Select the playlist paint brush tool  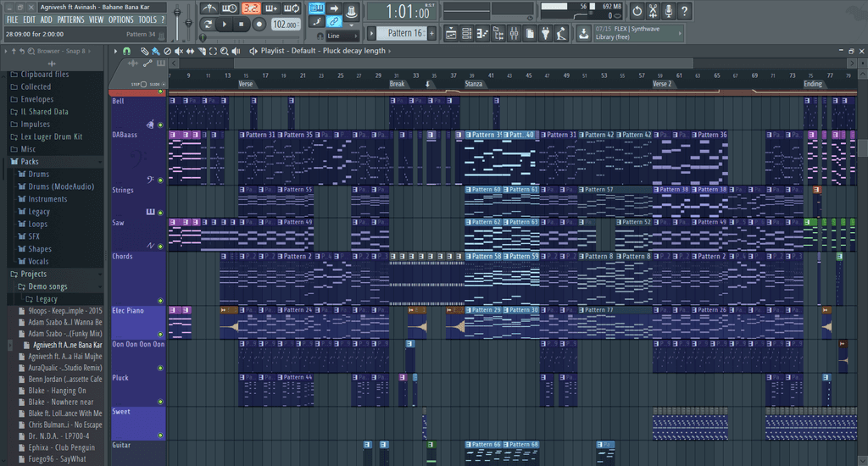click(x=156, y=51)
